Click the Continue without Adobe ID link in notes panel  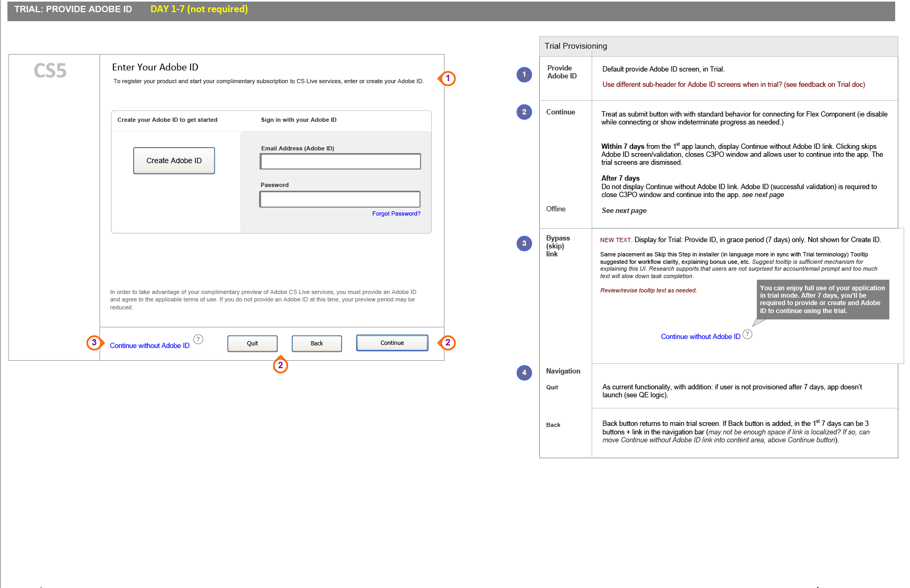700,336
